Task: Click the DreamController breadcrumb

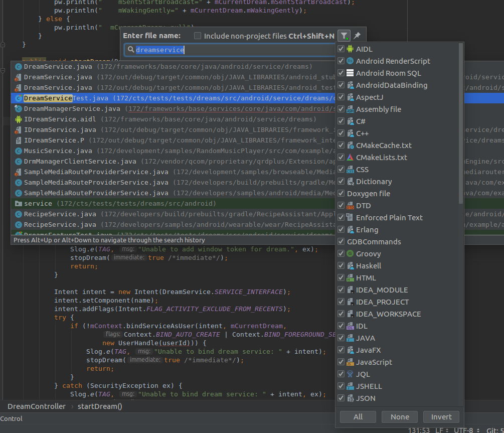Action: [37, 406]
